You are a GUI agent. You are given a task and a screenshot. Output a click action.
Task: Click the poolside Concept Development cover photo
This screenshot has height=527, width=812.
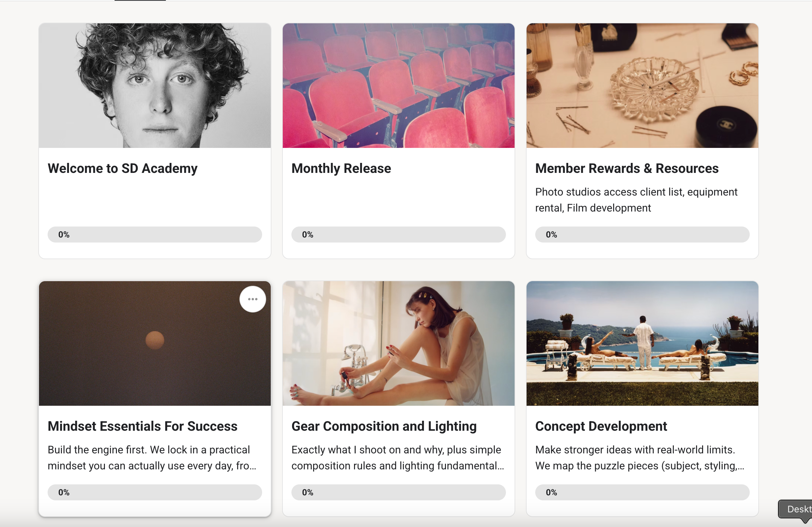642,345
